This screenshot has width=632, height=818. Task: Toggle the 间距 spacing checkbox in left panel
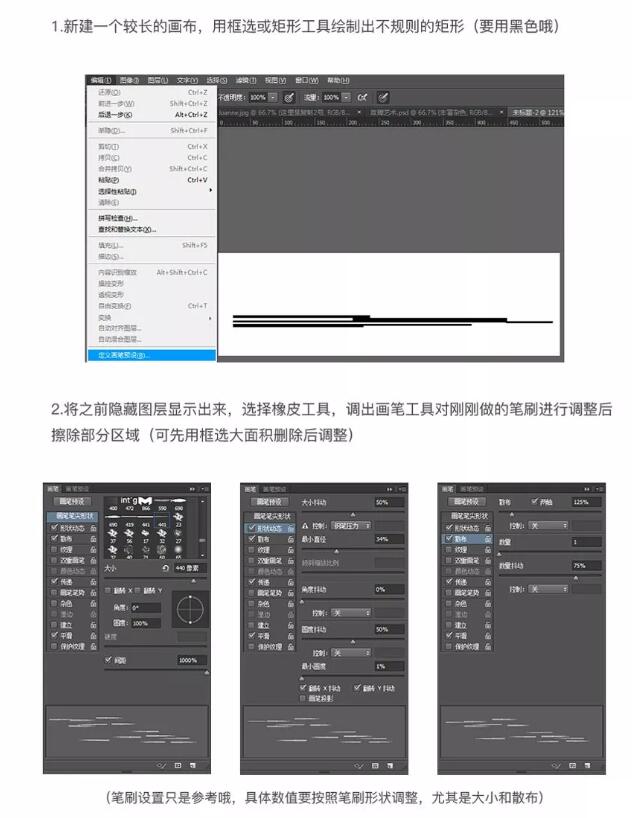[x=109, y=660]
